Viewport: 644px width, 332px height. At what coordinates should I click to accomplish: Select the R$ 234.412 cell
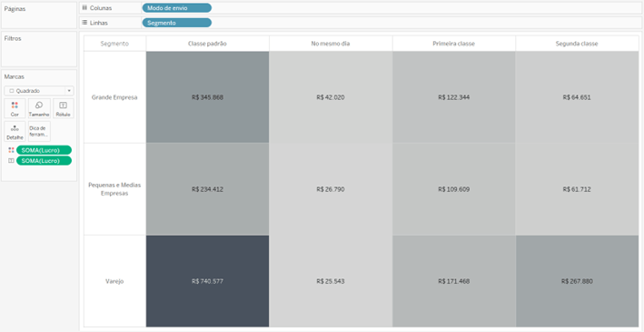coord(207,189)
